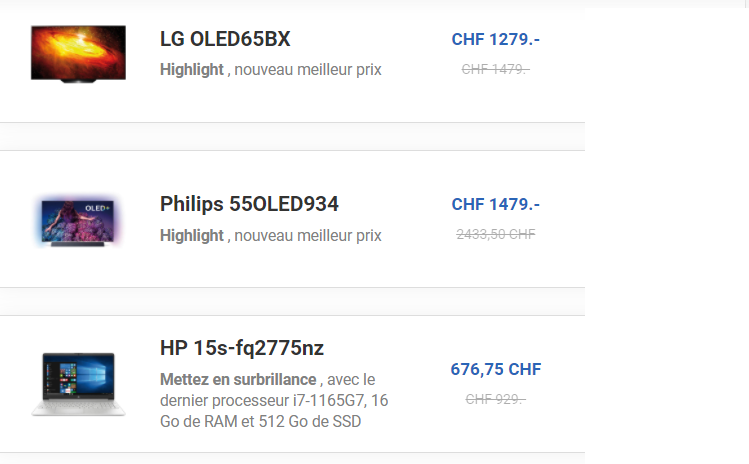Click the struck-through 2433,50 CHF price
The image size is (749, 464).
click(x=495, y=234)
